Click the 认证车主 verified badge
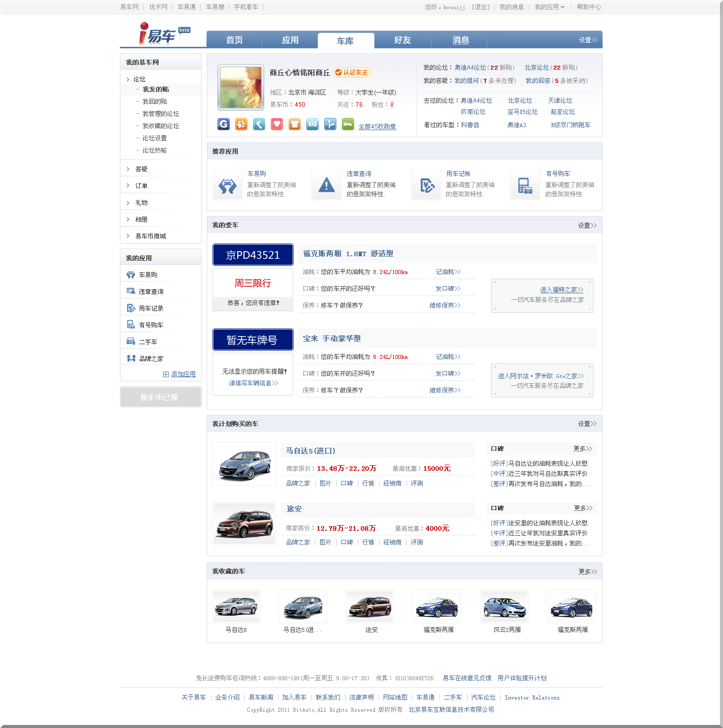The image size is (723, 728). pos(352,72)
